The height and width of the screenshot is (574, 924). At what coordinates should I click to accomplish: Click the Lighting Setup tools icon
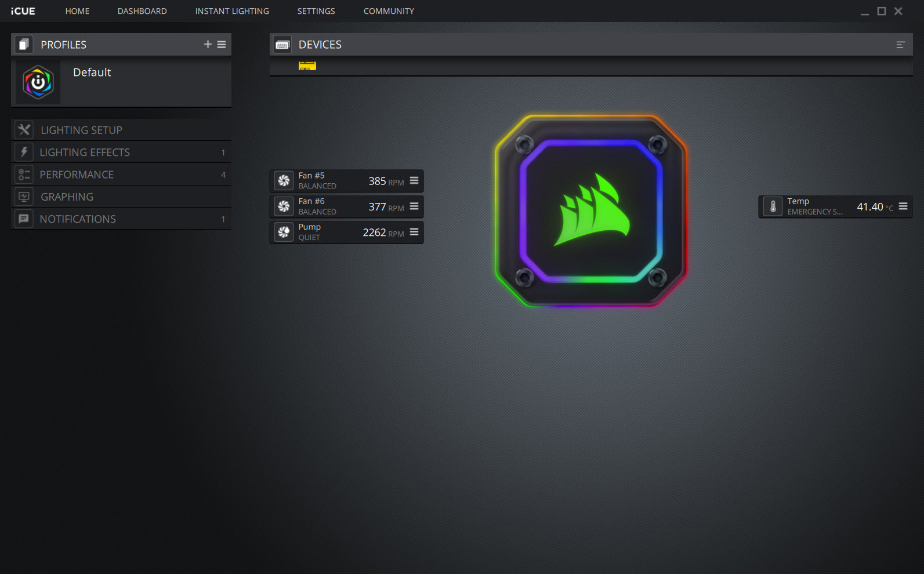[24, 130]
